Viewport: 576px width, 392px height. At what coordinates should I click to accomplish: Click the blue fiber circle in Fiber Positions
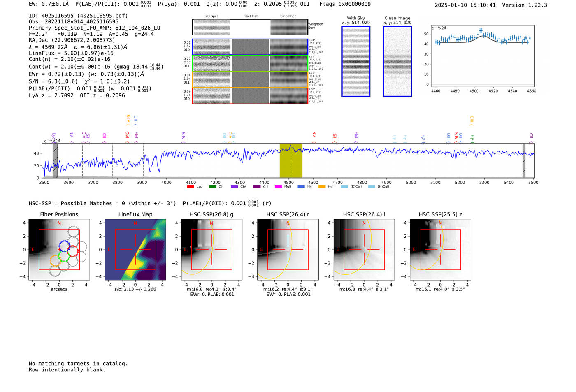tap(65, 246)
